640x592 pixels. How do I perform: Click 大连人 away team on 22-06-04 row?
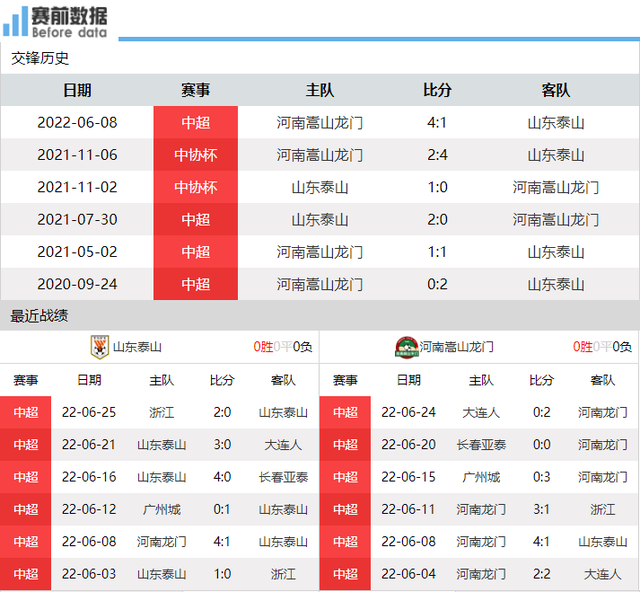point(602,574)
